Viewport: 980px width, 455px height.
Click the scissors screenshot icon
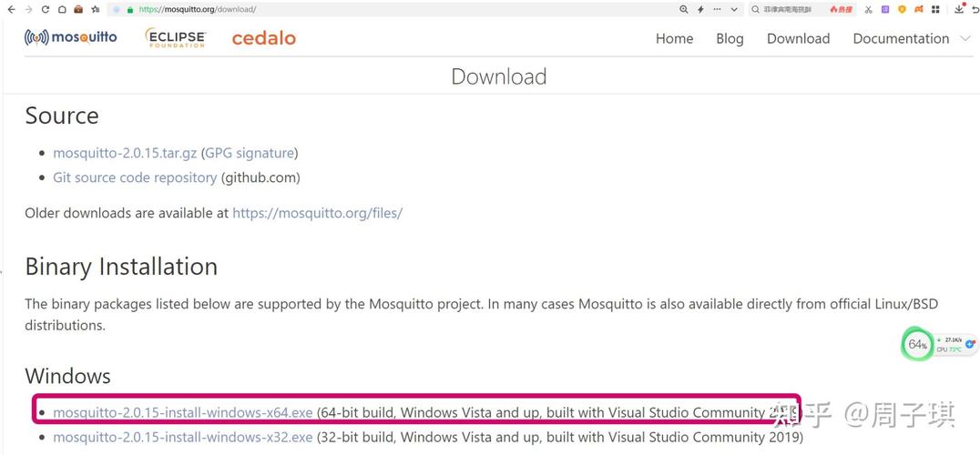coord(868,9)
